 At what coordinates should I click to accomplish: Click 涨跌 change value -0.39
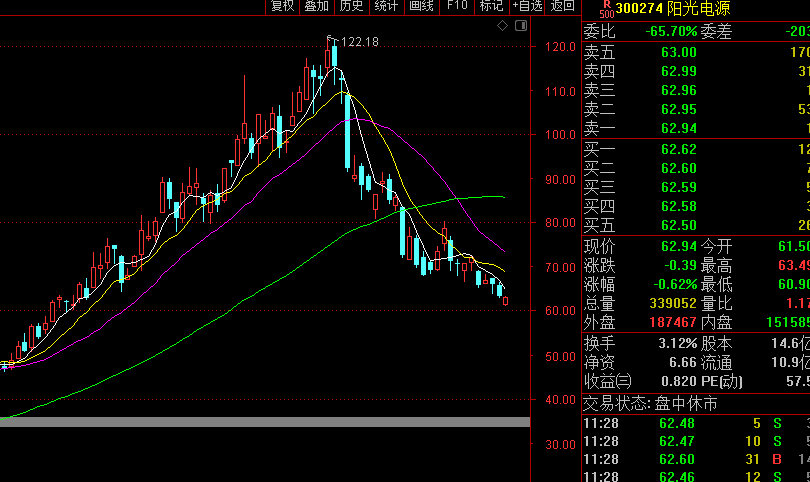pyautogui.click(x=680, y=266)
